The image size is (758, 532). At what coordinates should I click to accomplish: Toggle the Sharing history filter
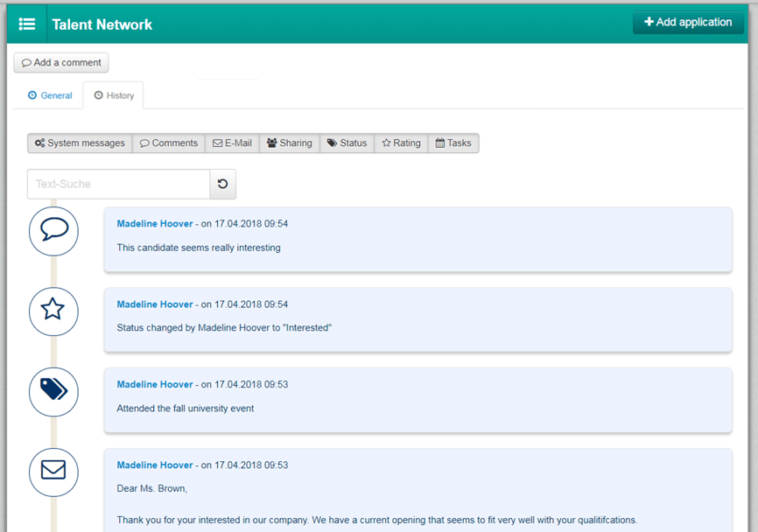[290, 143]
